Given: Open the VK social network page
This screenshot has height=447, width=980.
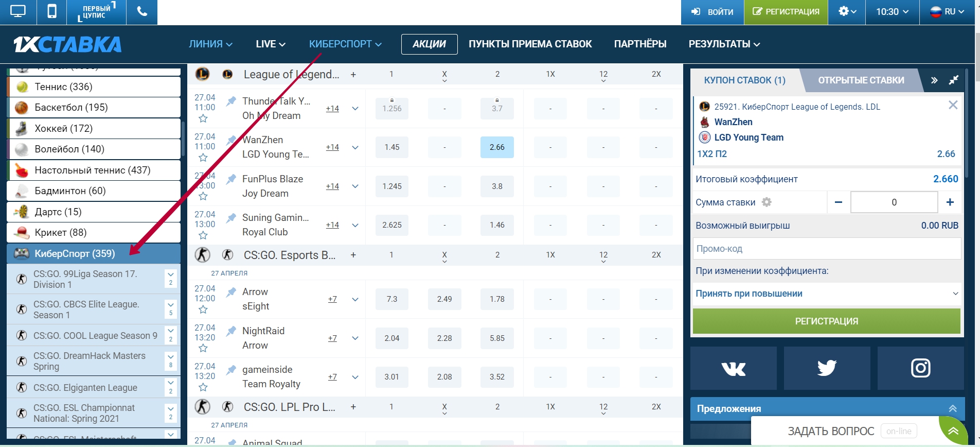Looking at the screenshot, I should point(733,368).
